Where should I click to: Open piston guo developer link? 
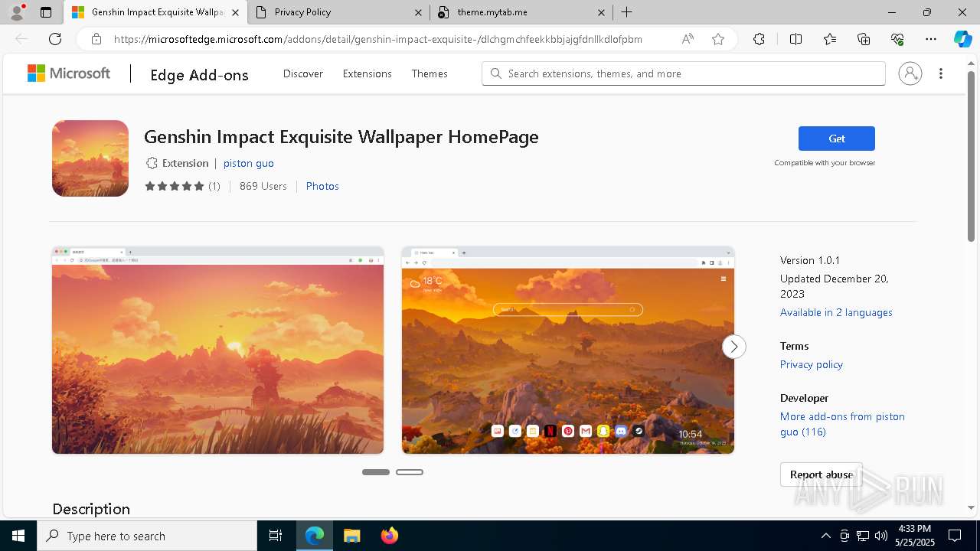point(248,163)
